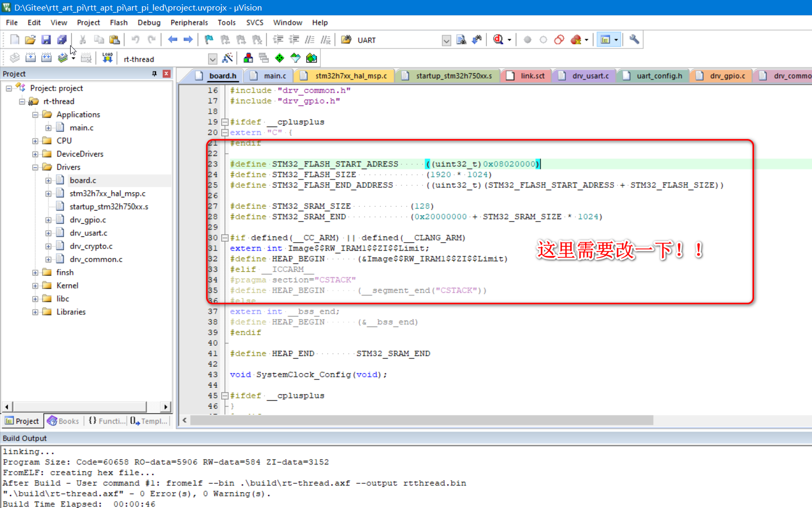Switch to the Functions panel tab
The height and width of the screenshot is (508, 812).
[x=107, y=421]
